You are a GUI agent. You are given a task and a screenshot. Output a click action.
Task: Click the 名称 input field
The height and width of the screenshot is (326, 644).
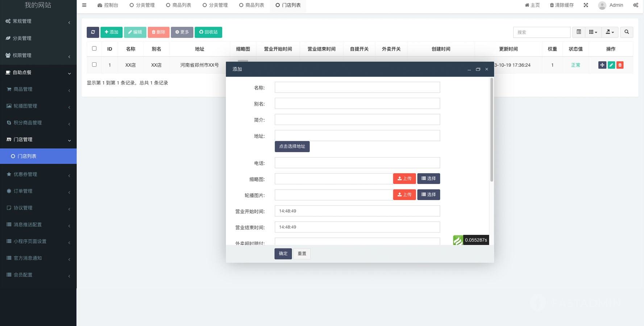[357, 87]
